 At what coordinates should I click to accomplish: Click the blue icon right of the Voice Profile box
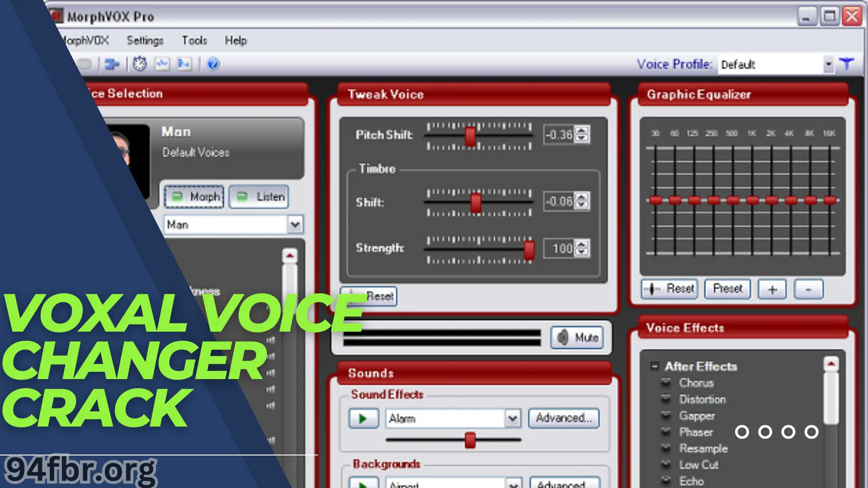click(847, 64)
